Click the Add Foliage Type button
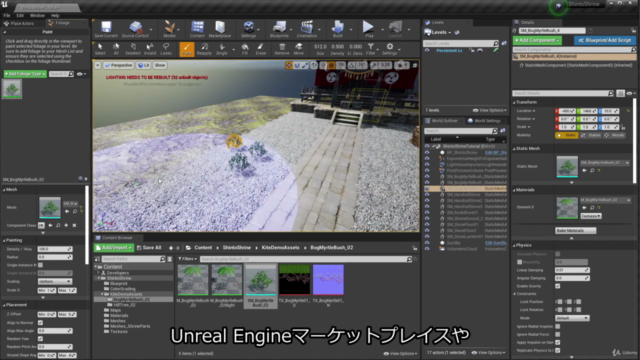 tap(25, 74)
